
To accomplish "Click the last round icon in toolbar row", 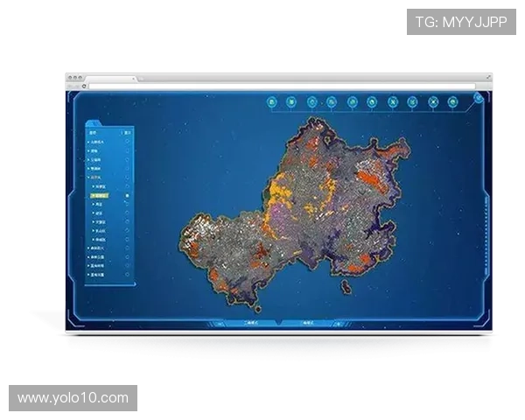I will tap(453, 102).
